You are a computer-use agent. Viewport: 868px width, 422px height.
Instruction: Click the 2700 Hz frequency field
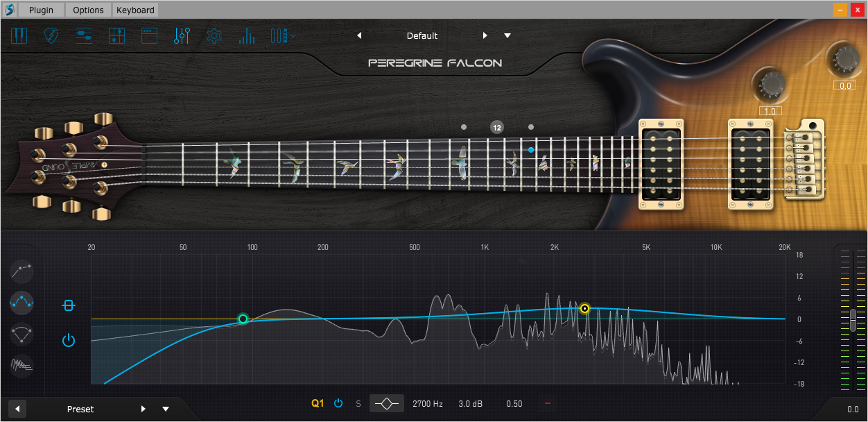click(x=428, y=403)
